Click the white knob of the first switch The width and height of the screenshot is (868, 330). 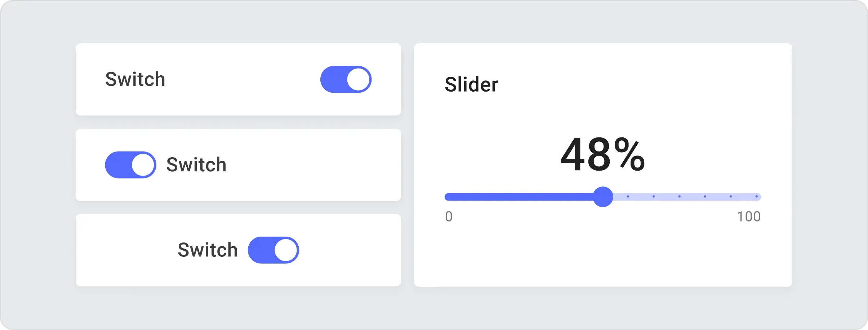(x=357, y=79)
